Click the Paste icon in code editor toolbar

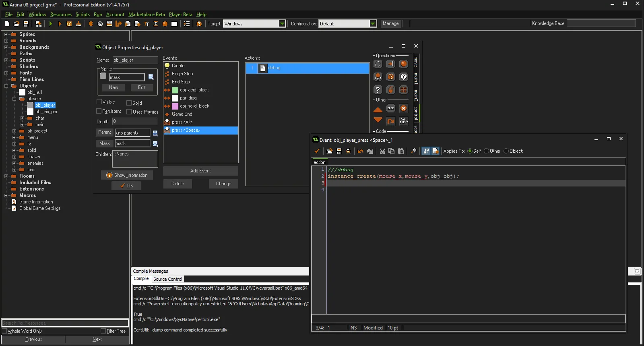(401, 151)
